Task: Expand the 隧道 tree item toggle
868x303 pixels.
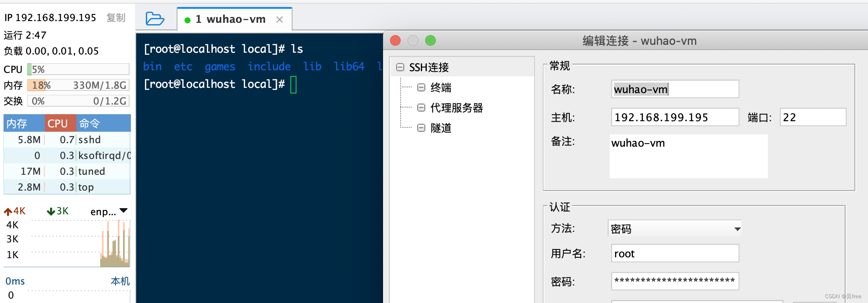Action: pyautogui.click(x=421, y=128)
